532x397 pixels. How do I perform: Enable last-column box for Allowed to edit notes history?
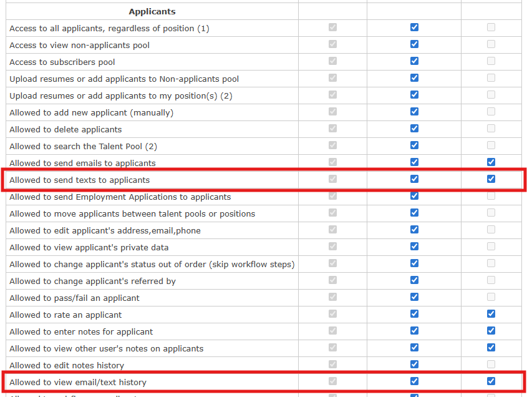[x=491, y=365]
